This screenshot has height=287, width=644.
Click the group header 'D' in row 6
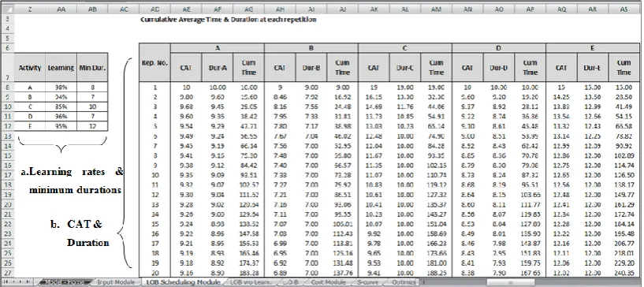pos(499,48)
